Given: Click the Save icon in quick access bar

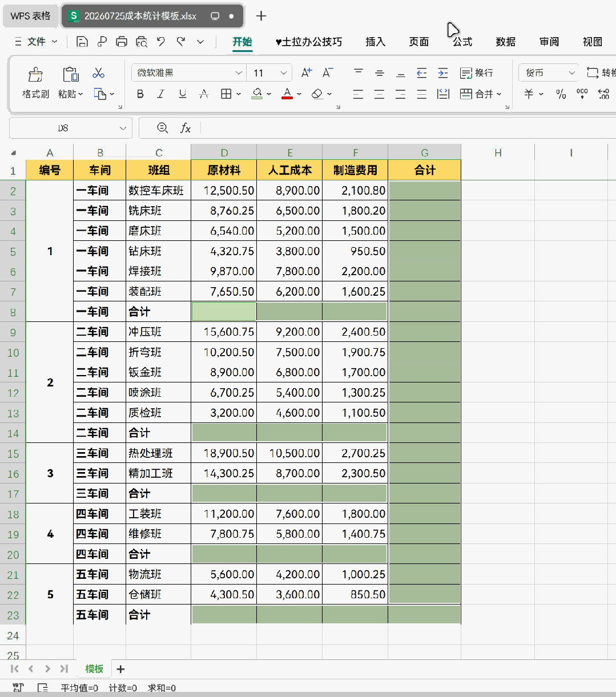Looking at the screenshot, I should (x=82, y=42).
